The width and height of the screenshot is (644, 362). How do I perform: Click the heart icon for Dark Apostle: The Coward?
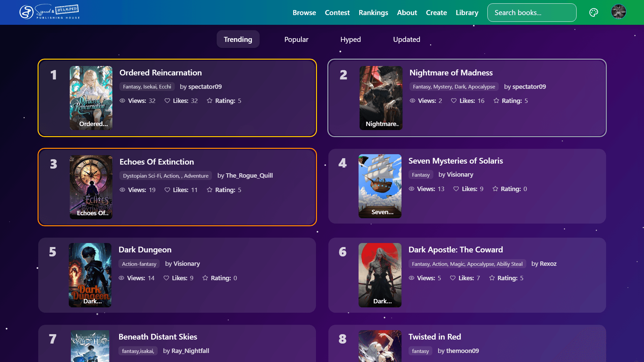(x=453, y=278)
